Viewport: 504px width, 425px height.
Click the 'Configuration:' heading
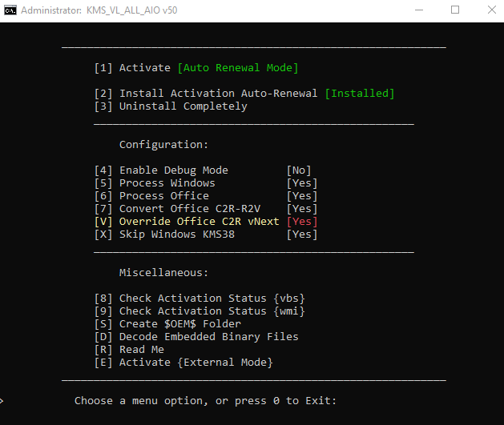(x=163, y=145)
